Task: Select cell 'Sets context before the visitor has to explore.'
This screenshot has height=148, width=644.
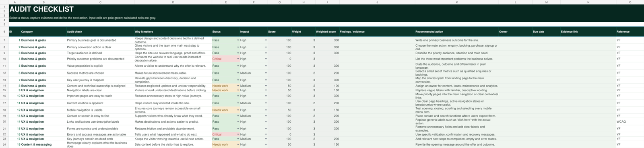Action: point(173,144)
